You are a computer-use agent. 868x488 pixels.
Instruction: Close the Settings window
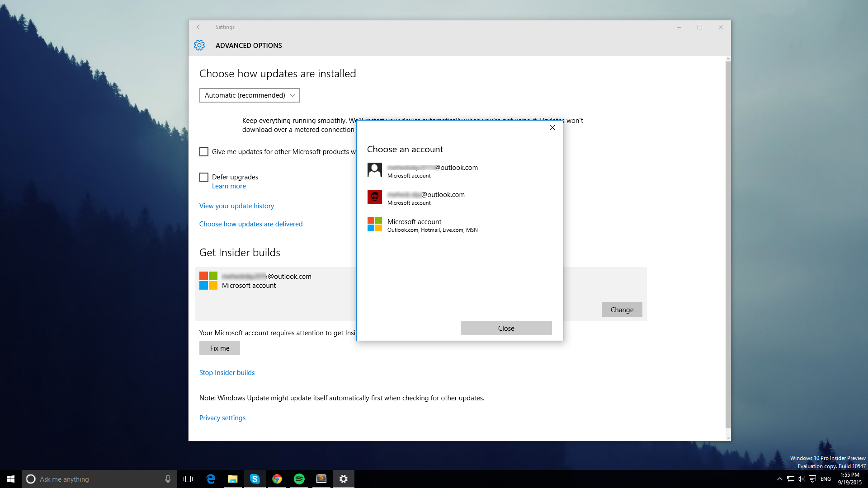721,27
